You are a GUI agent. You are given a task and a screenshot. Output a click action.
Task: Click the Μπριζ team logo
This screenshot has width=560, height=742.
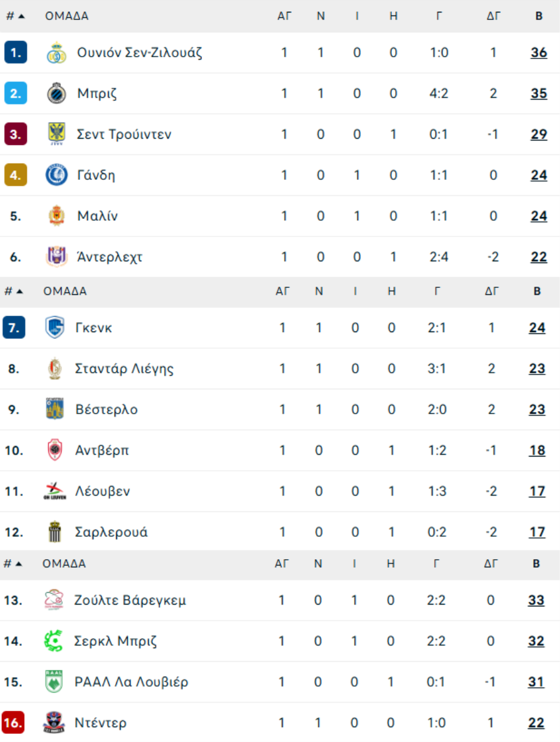tap(57, 94)
